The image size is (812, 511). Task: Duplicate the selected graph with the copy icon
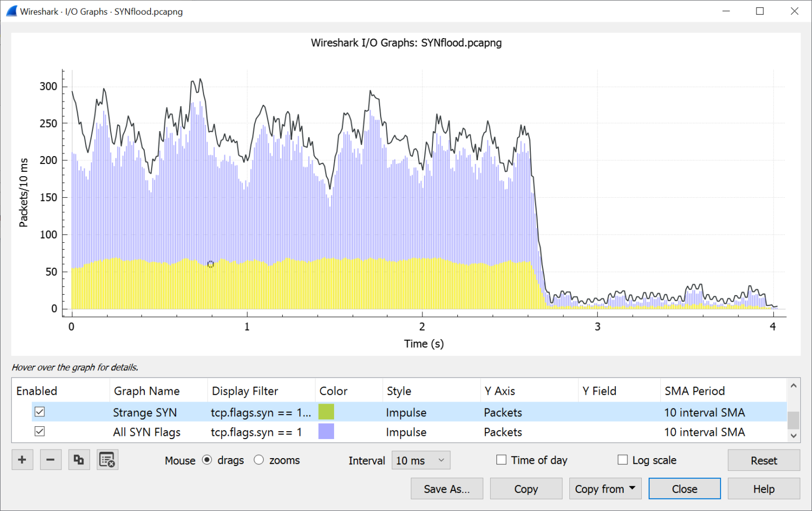79,460
